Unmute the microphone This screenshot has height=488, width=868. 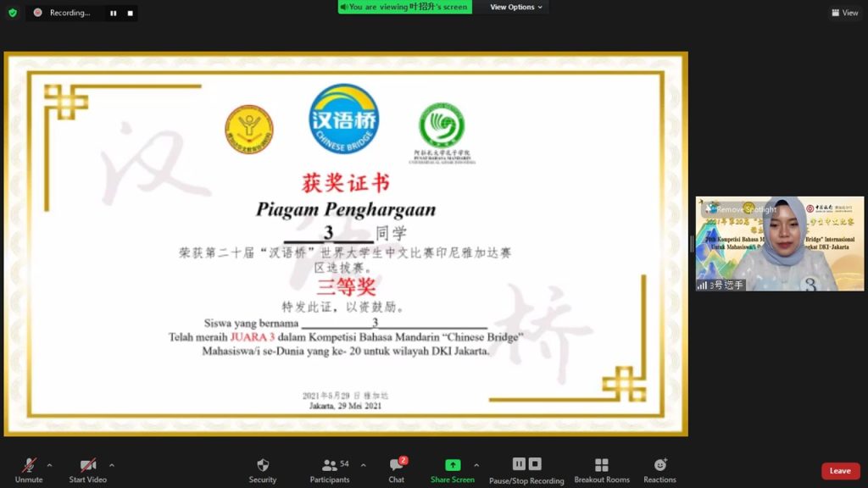(x=29, y=471)
